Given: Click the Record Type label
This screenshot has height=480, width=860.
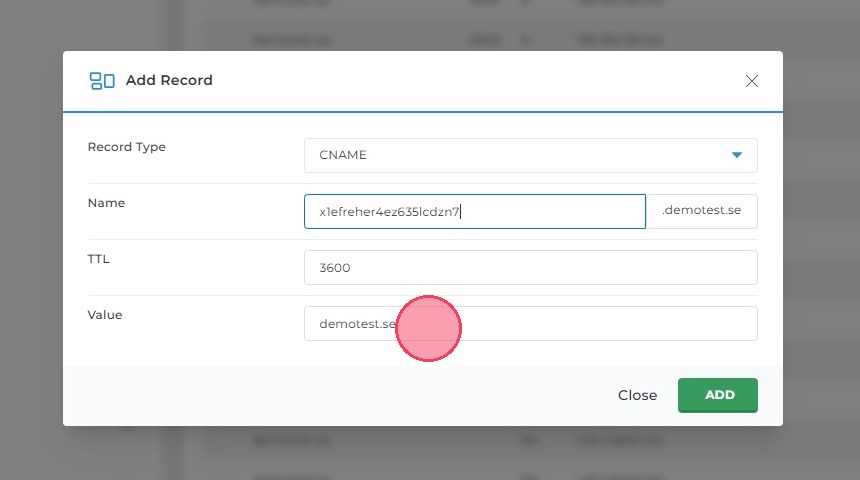Looking at the screenshot, I should 127,147.
